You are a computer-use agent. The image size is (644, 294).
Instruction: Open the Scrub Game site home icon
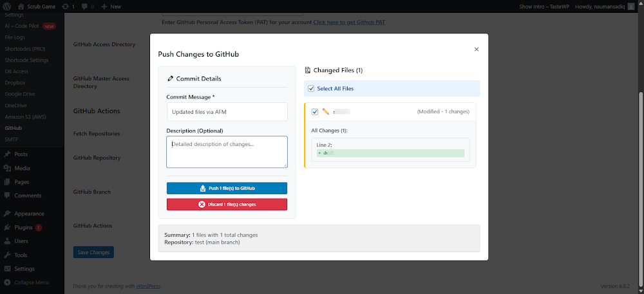coord(21,6)
